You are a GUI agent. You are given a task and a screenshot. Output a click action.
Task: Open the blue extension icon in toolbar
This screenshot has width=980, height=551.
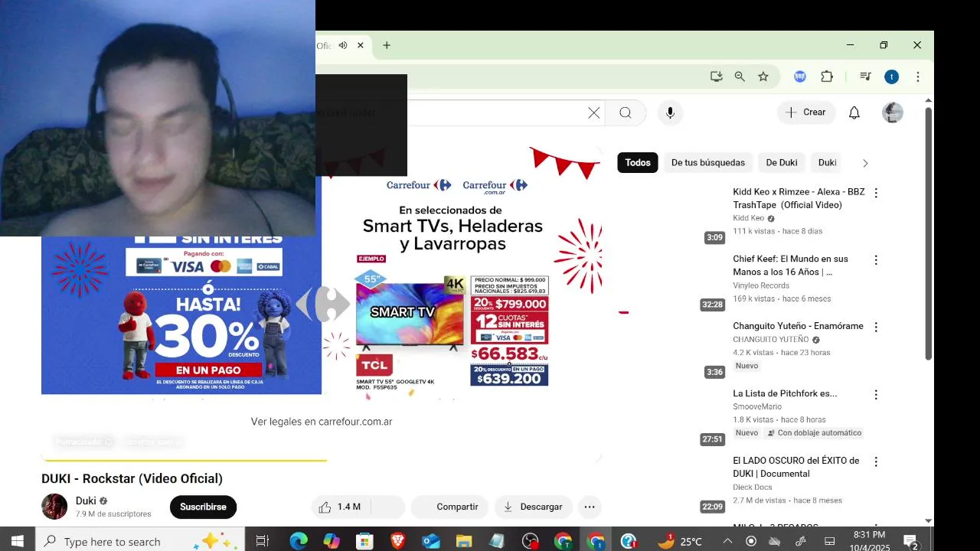click(800, 77)
